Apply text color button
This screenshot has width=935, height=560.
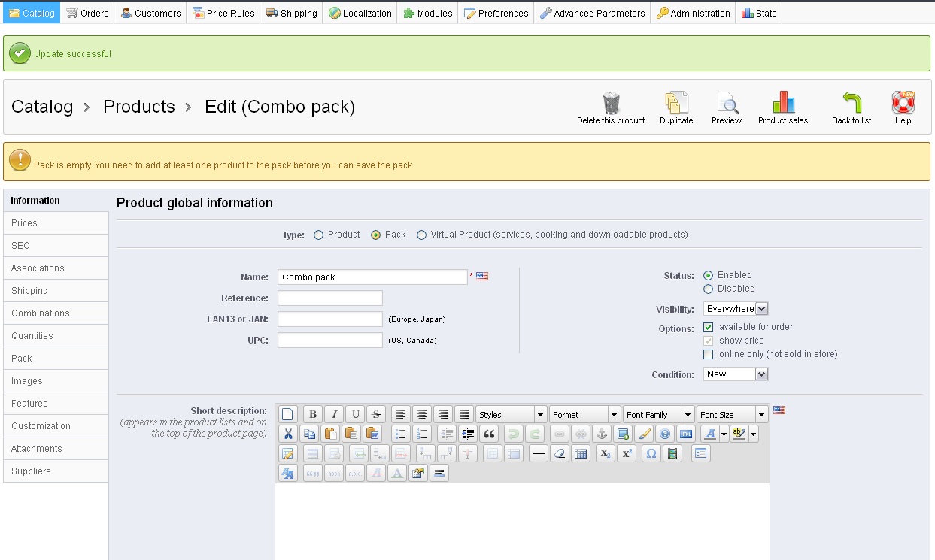(x=709, y=434)
